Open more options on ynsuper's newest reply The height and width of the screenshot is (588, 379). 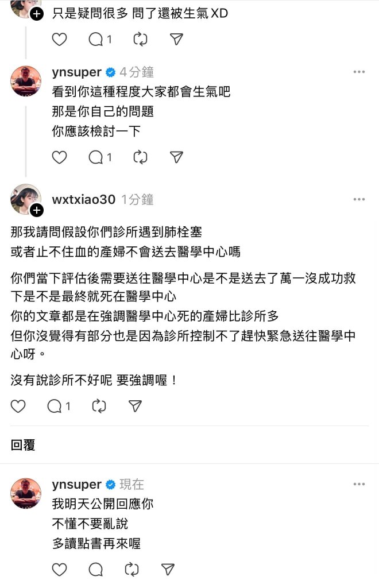(x=359, y=485)
